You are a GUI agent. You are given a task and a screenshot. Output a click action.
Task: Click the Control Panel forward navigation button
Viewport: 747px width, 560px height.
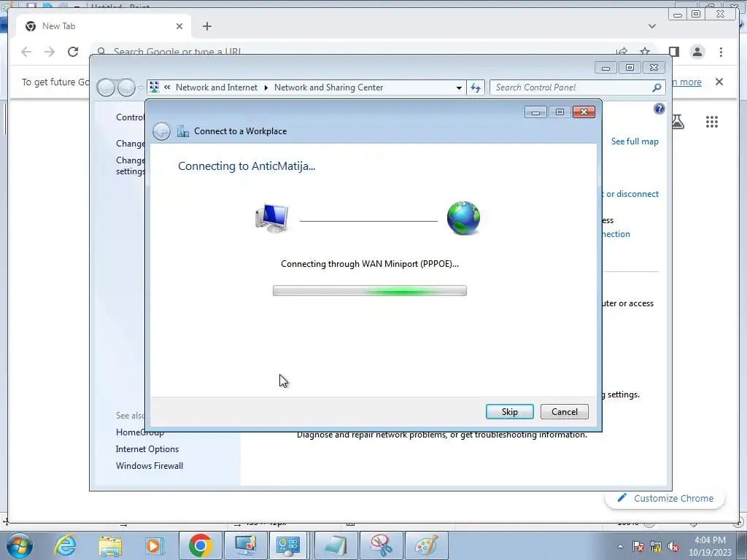point(126,87)
